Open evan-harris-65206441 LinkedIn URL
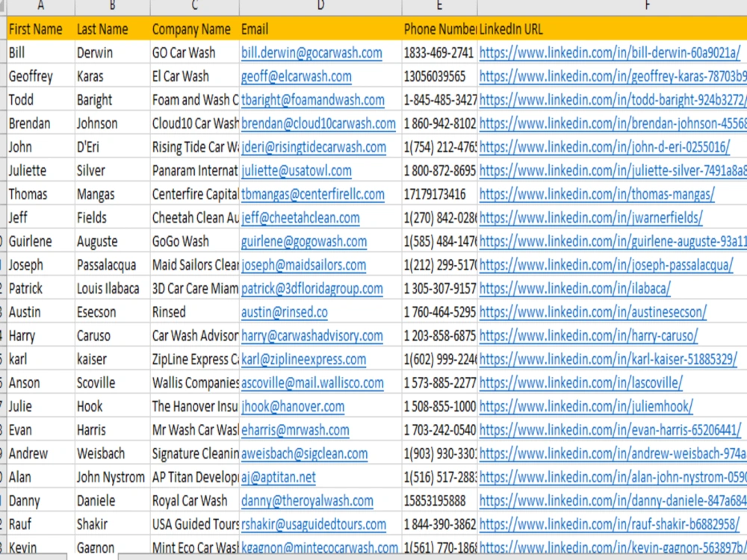 point(610,430)
